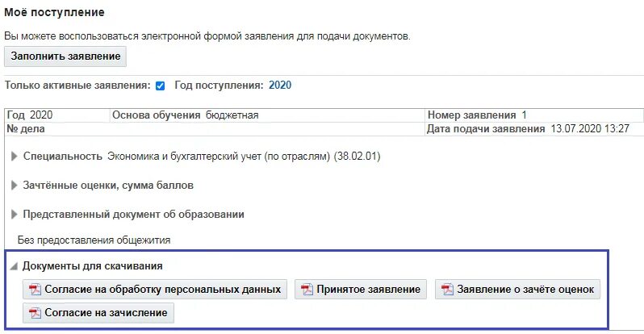
Task: Click the Год 2020 table cell
Action: (x=57, y=115)
